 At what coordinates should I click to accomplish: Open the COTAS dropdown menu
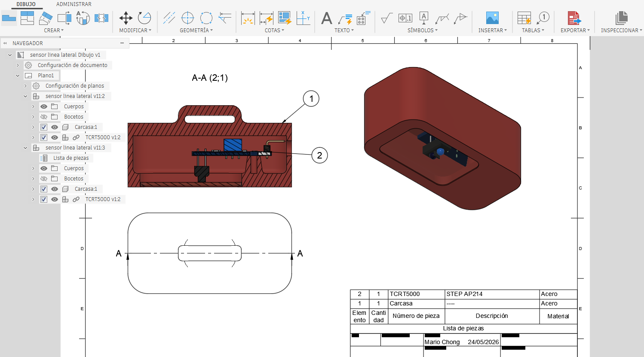pos(274,31)
